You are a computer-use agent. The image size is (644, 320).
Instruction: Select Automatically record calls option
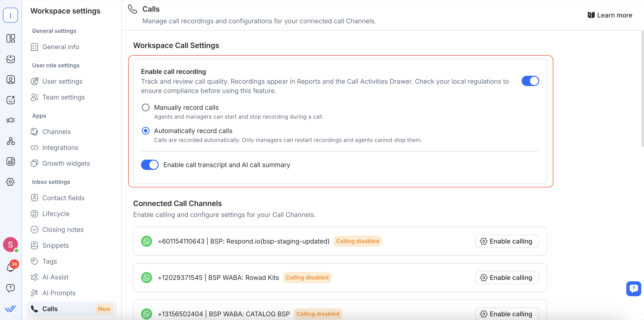coord(145,131)
